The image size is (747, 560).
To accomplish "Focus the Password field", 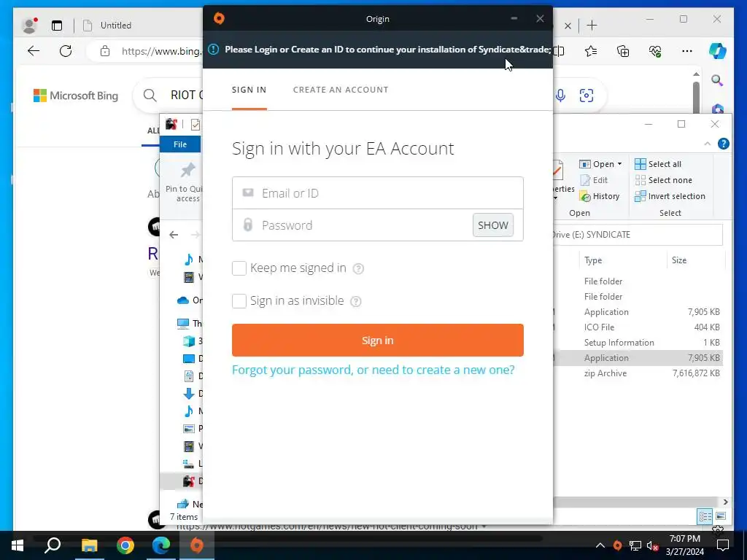I will (352, 225).
